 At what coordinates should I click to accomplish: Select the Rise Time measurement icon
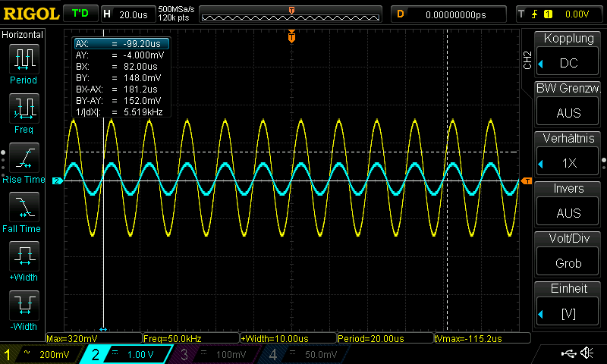(x=24, y=158)
